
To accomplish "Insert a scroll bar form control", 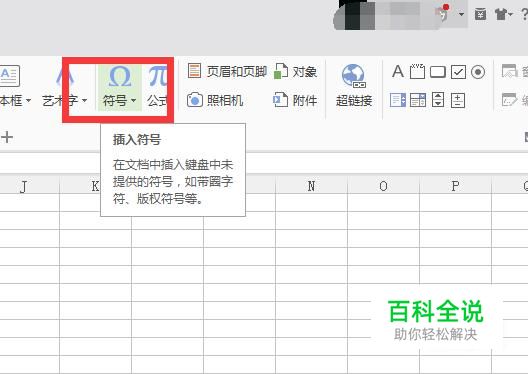I will (438, 100).
